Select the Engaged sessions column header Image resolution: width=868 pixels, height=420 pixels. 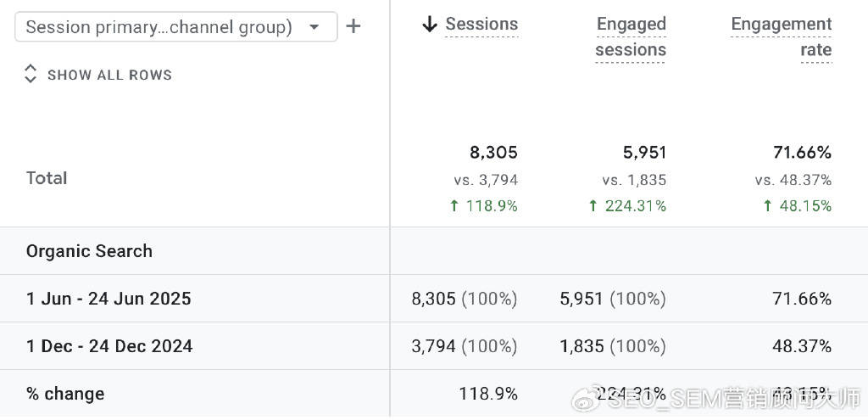(631, 36)
